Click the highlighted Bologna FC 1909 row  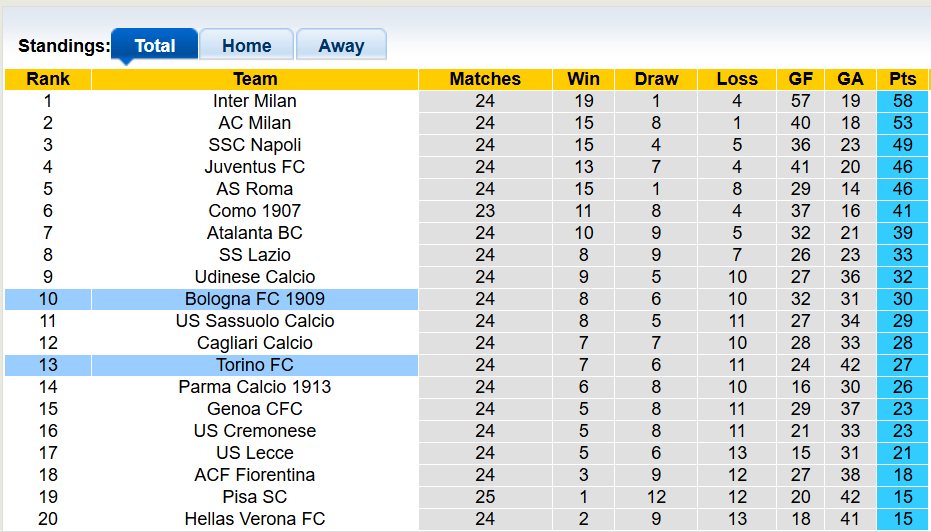254,299
